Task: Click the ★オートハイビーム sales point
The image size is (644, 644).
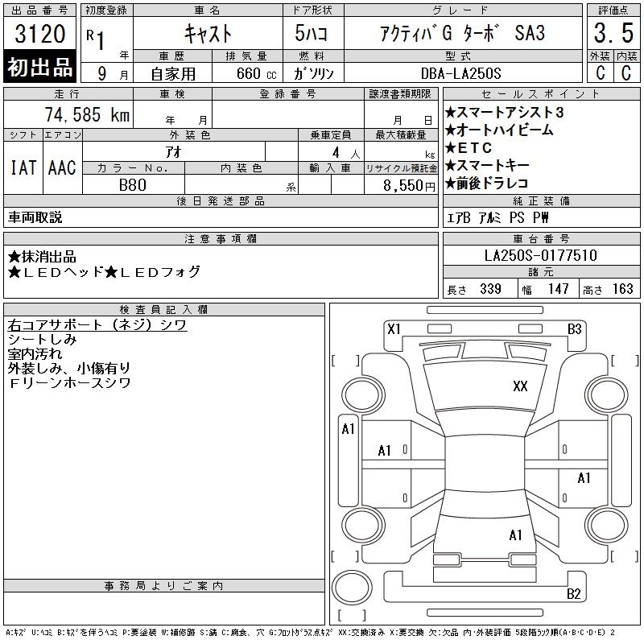Action: [x=499, y=130]
